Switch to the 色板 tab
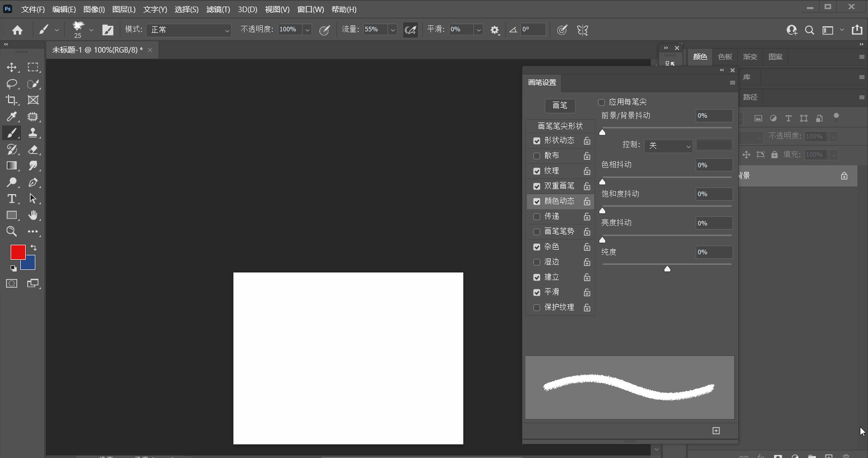 (x=725, y=57)
